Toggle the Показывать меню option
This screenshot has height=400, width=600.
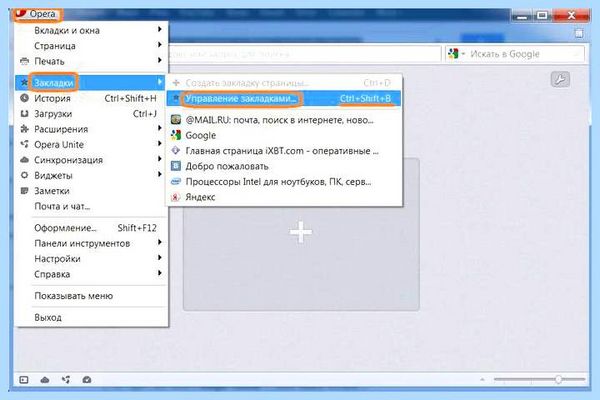point(91,296)
